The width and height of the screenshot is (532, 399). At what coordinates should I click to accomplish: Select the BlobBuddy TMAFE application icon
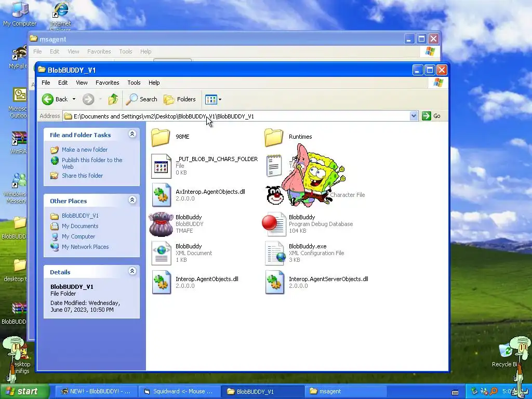[161, 224]
